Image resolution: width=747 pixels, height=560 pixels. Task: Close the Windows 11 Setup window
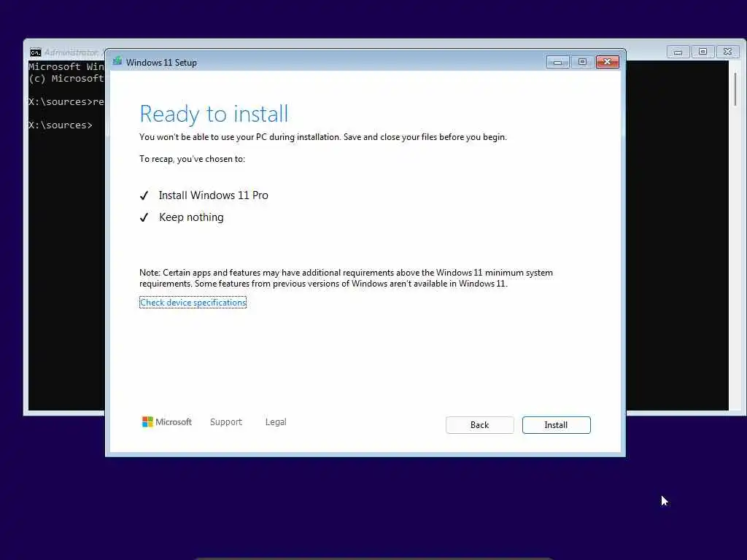pos(608,62)
